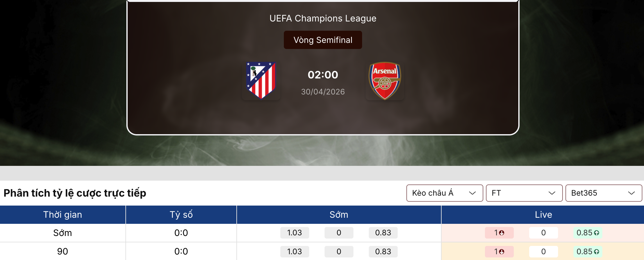Click red down-arrow icon in Sớm row
Image resolution: width=644 pixels, height=260 pixels.
[502, 233]
